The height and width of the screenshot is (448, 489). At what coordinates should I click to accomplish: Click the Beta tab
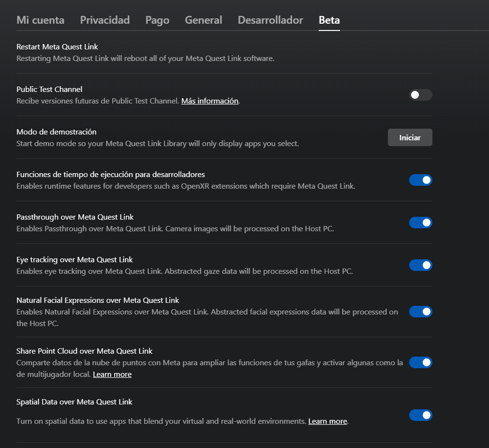[x=329, y=20]
